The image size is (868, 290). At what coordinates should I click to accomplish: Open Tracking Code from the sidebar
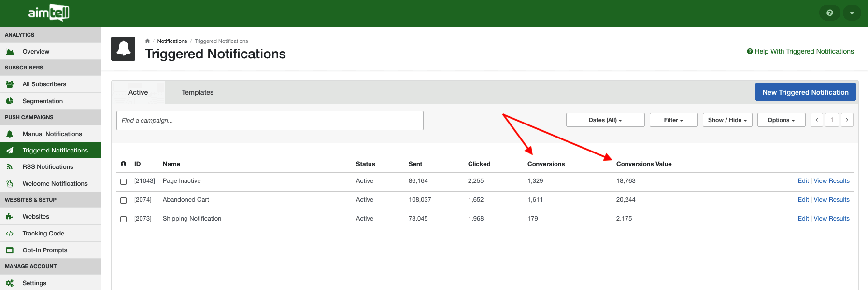tap(43, 234)
